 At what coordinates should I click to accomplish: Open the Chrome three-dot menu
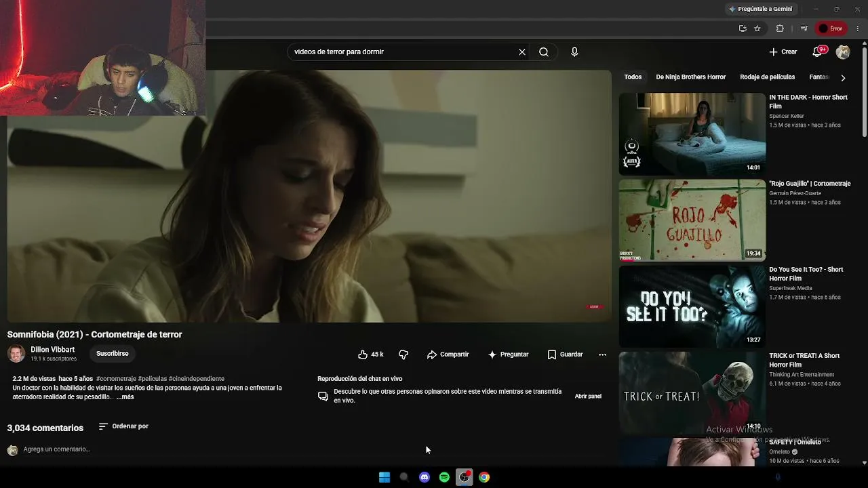click(x=858, y=28)
